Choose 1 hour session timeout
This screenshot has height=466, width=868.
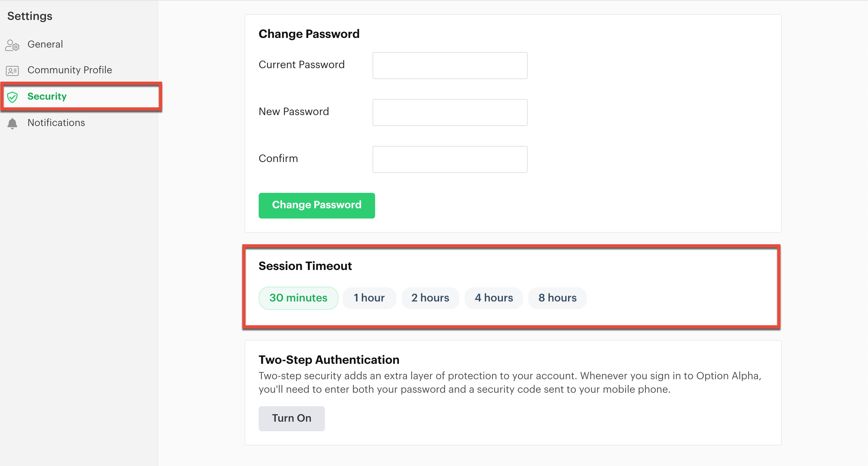coord(369,298)
